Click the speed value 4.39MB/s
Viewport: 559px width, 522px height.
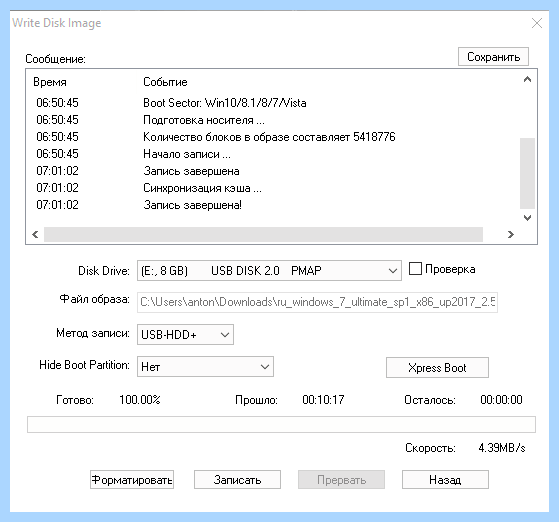coord(502,448)
